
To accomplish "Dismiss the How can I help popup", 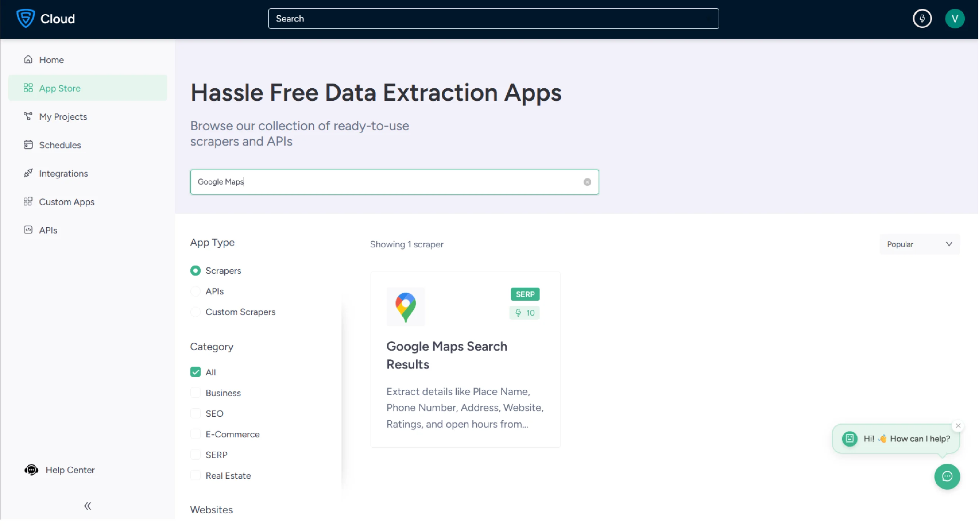I will [958, 426].
